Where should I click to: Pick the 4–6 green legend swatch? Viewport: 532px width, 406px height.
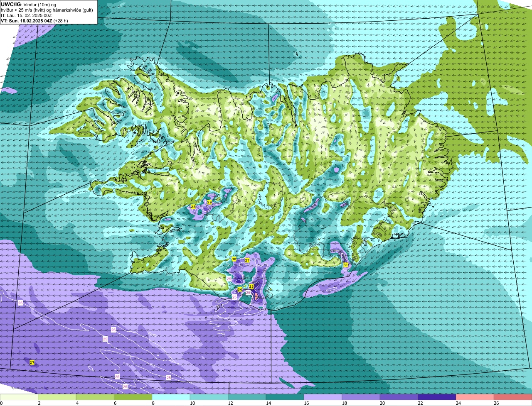(95, 397)
